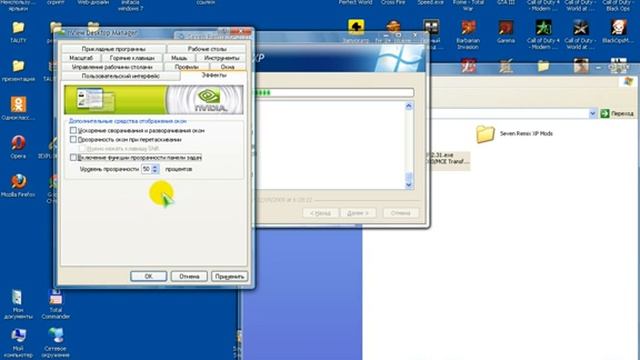Launch Call of Duty 4 Modern shortcut
640x360 pixels.
point(543,35)
